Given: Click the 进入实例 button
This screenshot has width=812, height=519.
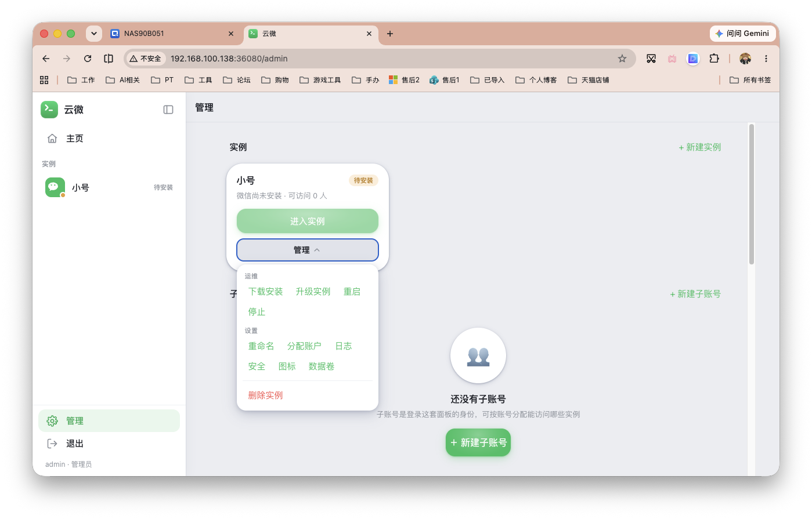Looking at the screenshot, I should tap(308, 221).
